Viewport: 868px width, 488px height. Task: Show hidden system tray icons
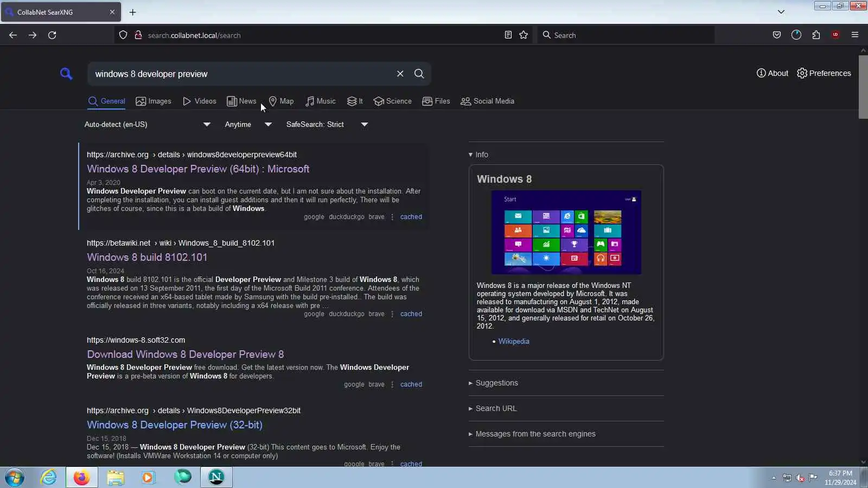point(774,478)
